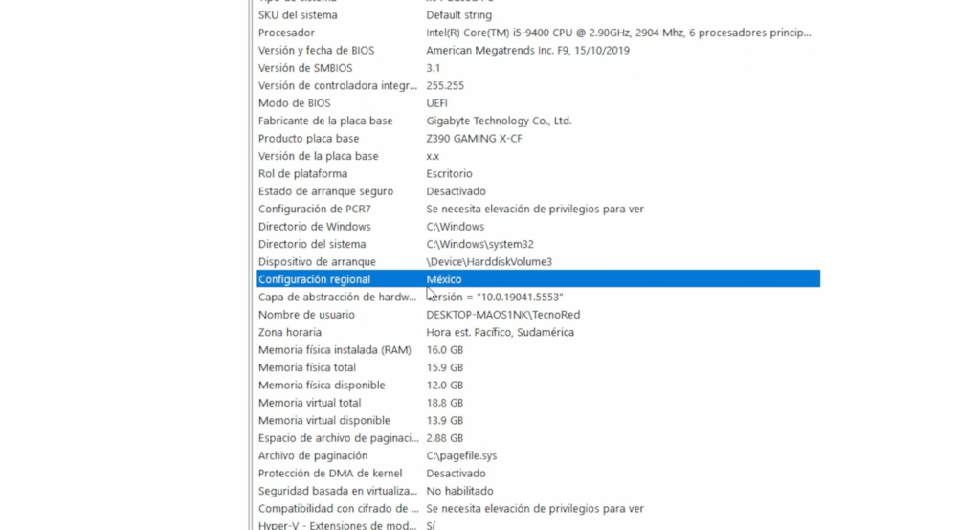Click Versión y fecha de BIOS
The image size is (980, 530).
pyautogui.click(x=316, y=50)
